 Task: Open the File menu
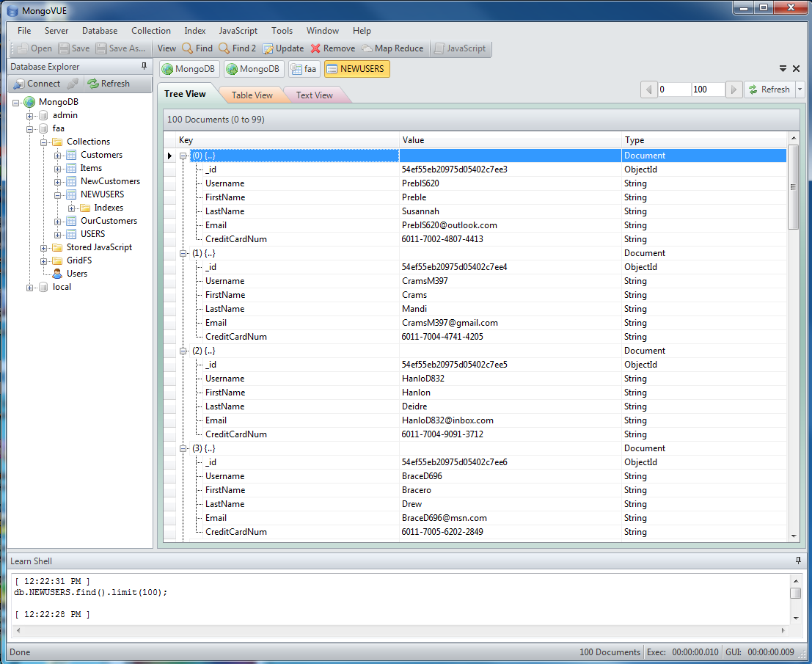24,31
